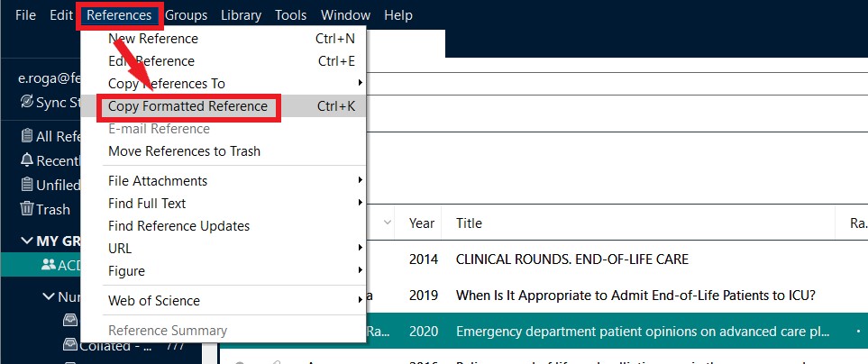Screen dimensions: 868x364
Task: Expand Find Full Text submenu
Action: point(224,204)
